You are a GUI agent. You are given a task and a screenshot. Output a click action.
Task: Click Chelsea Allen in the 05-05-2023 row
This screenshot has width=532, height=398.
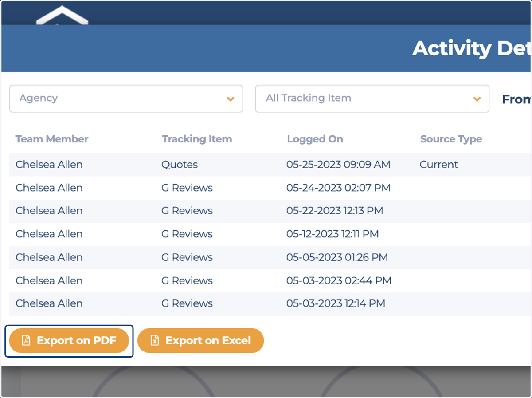click(49, 257)
